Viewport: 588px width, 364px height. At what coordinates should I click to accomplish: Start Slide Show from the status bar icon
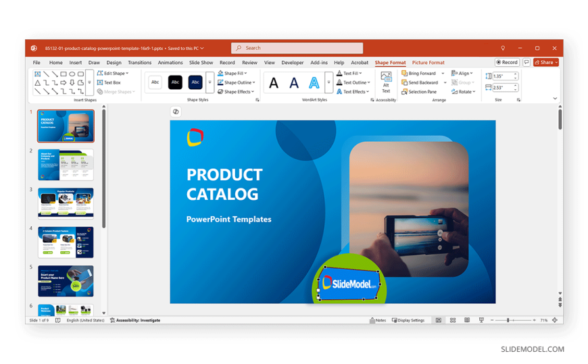point(481,320)
